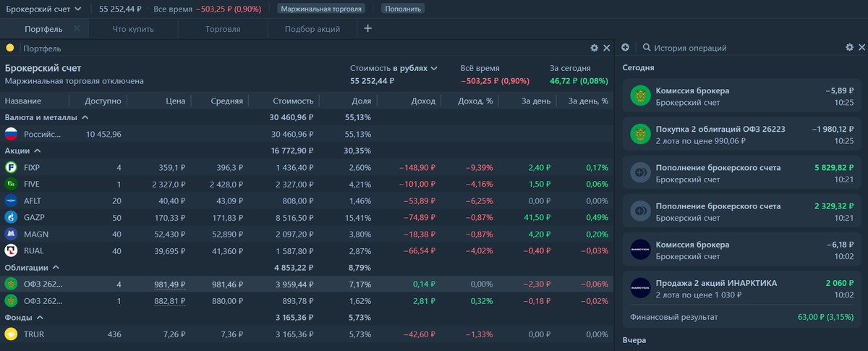
Task: Select the GAZP ticker row
Action: tap(307, 217)
